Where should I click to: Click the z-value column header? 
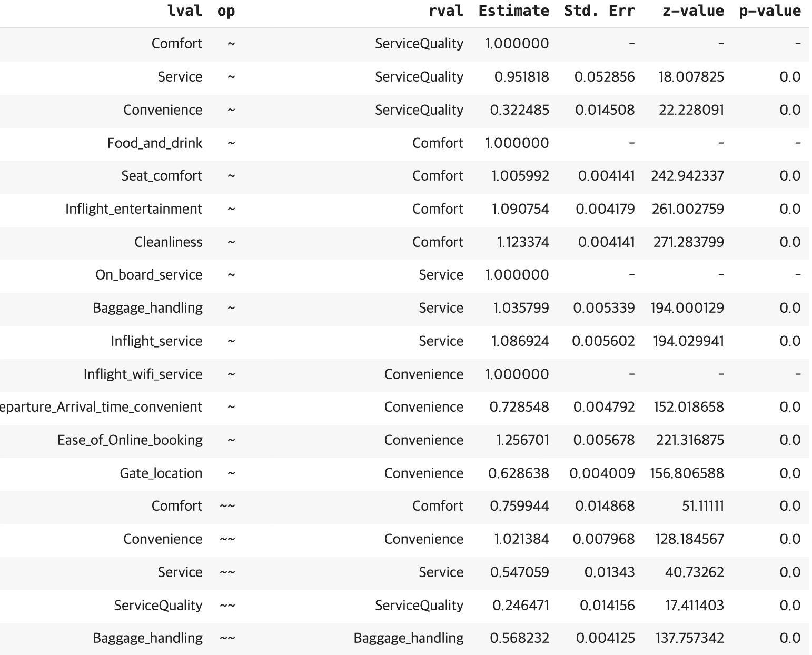click(x=693, y=11)
